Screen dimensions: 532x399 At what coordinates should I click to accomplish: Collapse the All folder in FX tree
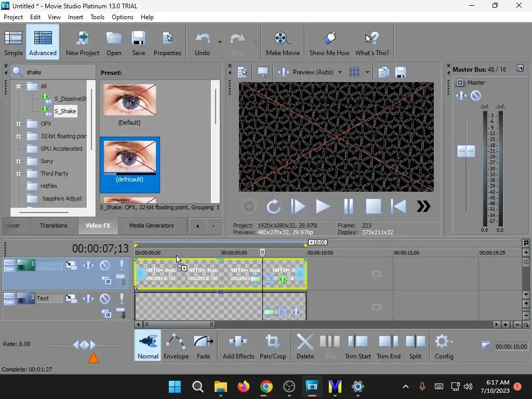pos(18,86)
